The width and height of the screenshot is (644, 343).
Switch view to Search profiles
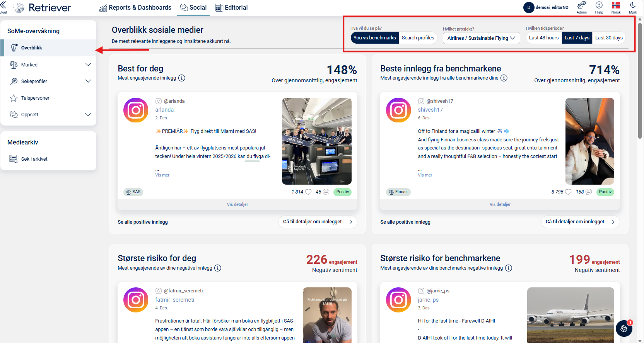(x=418, y=38)
